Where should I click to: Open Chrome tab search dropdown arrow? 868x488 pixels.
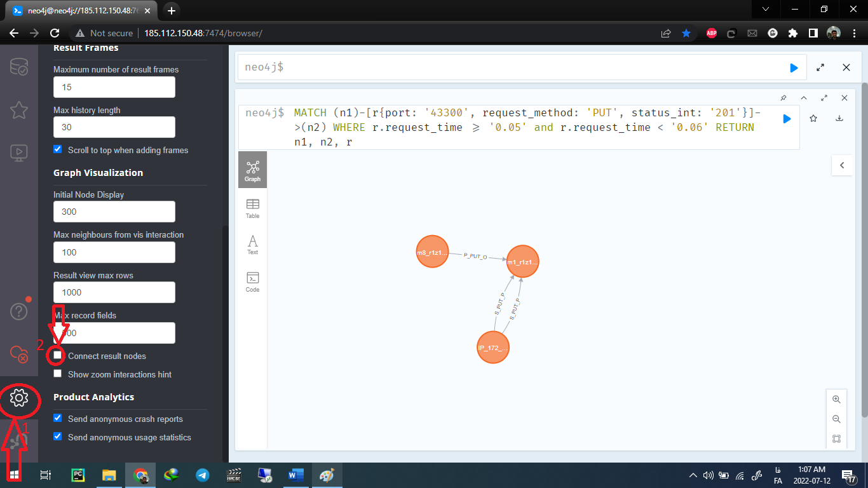point(766,9)
